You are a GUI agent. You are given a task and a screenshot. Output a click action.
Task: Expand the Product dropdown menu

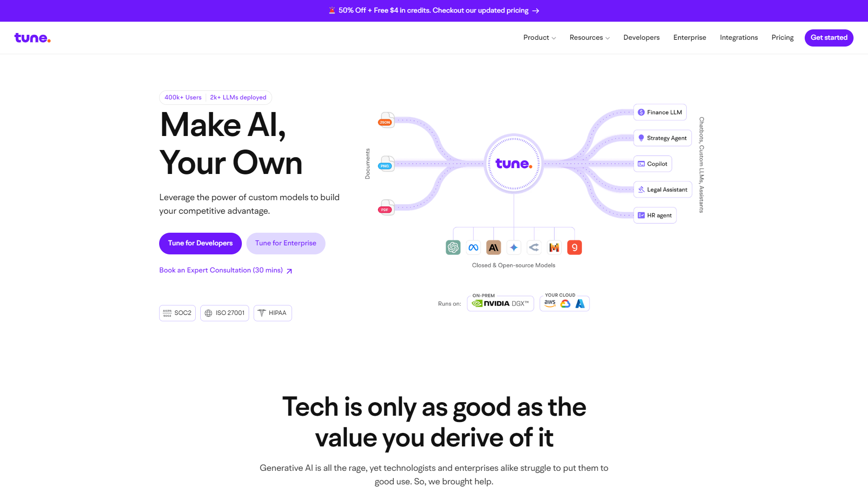(x=539, y=38)
